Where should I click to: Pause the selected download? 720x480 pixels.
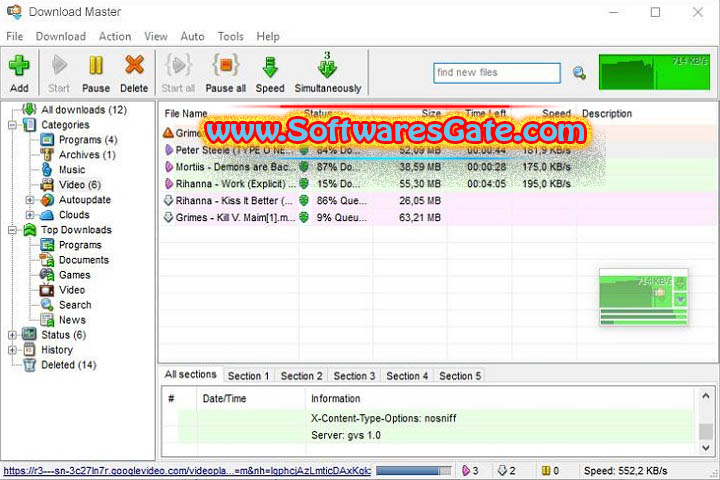coord(96,73)
